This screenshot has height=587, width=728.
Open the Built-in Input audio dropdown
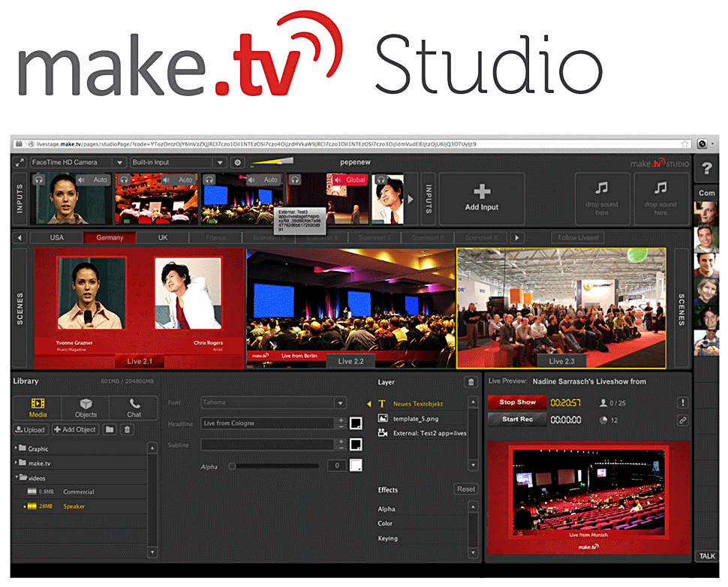tap(177, 162)
